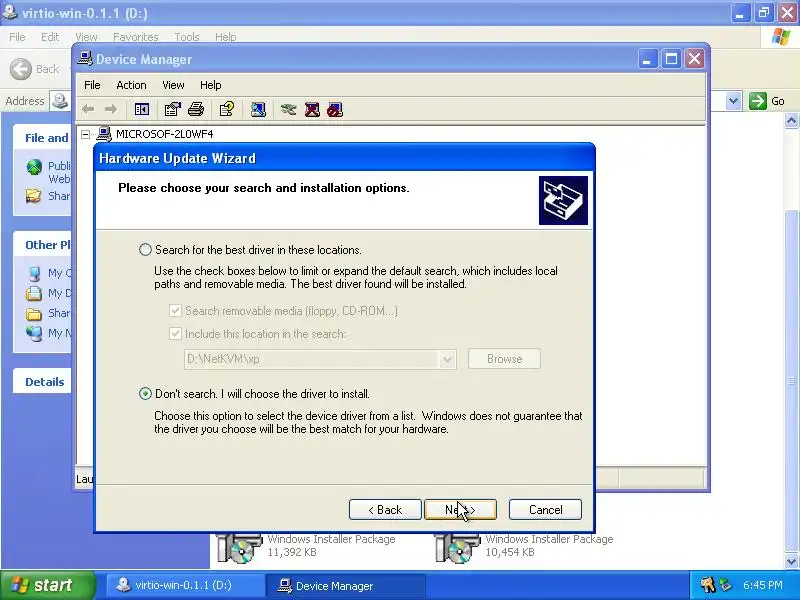Collapse the MICROSOF-2L0WF4 tree node
The width and height of the screenshot is (800, 600).
pyautogui.click(x=86, y=134)
